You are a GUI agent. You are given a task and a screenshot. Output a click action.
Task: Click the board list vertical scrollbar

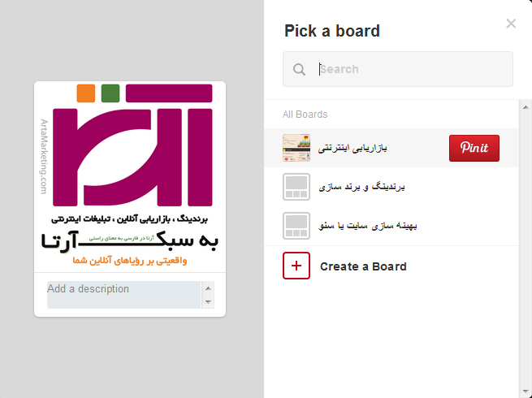(x=526, y=244)
